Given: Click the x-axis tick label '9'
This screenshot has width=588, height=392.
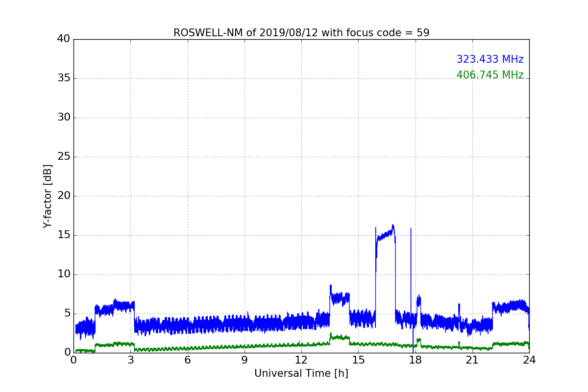Looking at the screenshot, I should (245, 360).
